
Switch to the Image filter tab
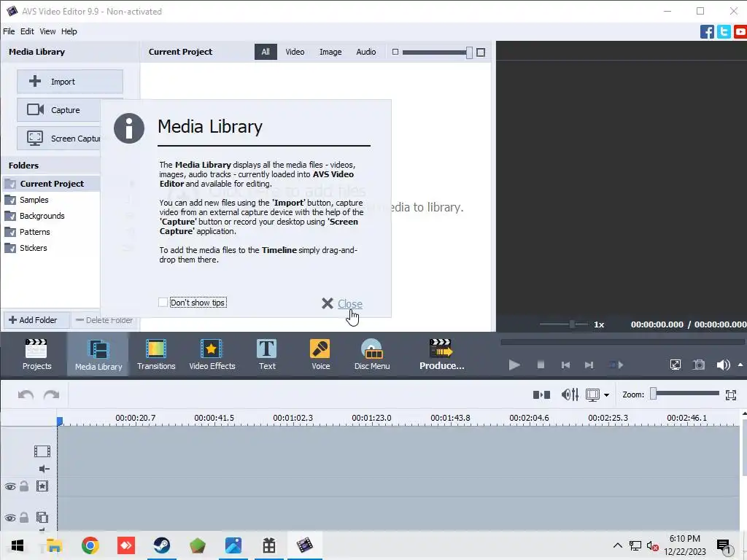click(x=330, y=52)
